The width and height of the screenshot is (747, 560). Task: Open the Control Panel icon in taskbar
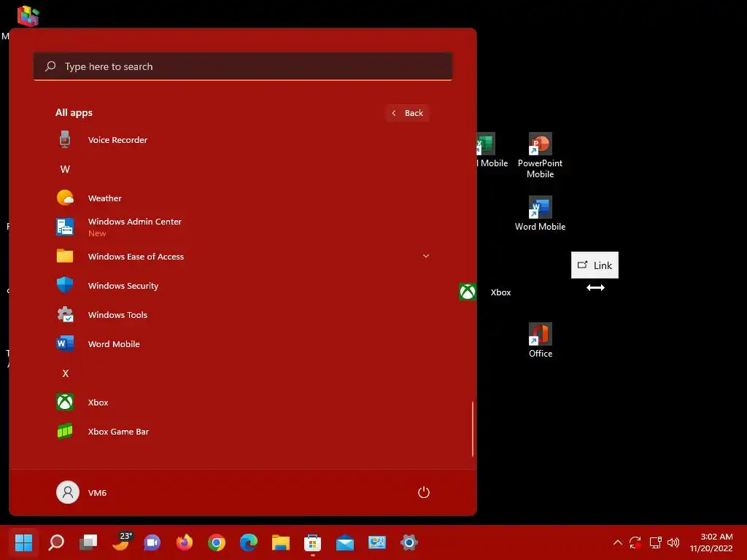coord(377,542)
